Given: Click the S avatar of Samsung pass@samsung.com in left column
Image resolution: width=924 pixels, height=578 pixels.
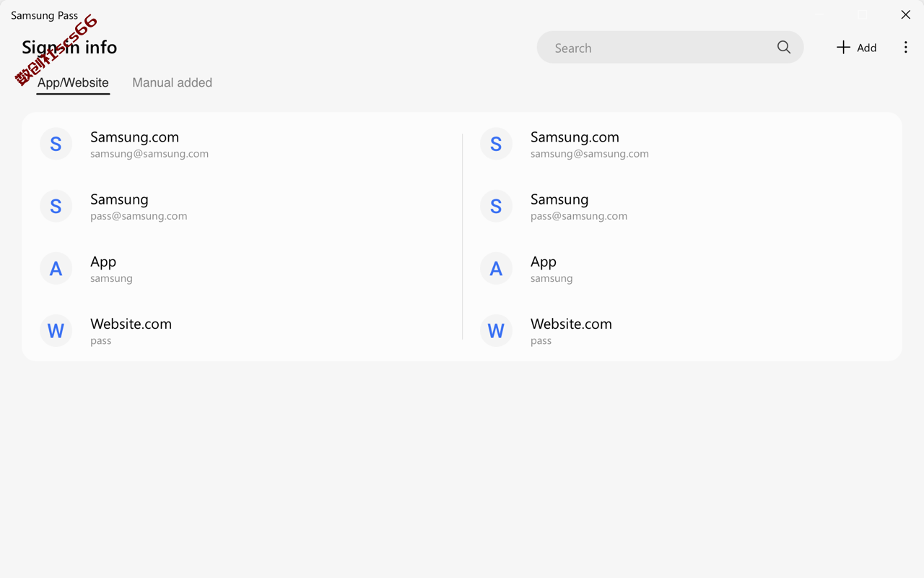Looking at the screenshot, I should tap(56, 206).
